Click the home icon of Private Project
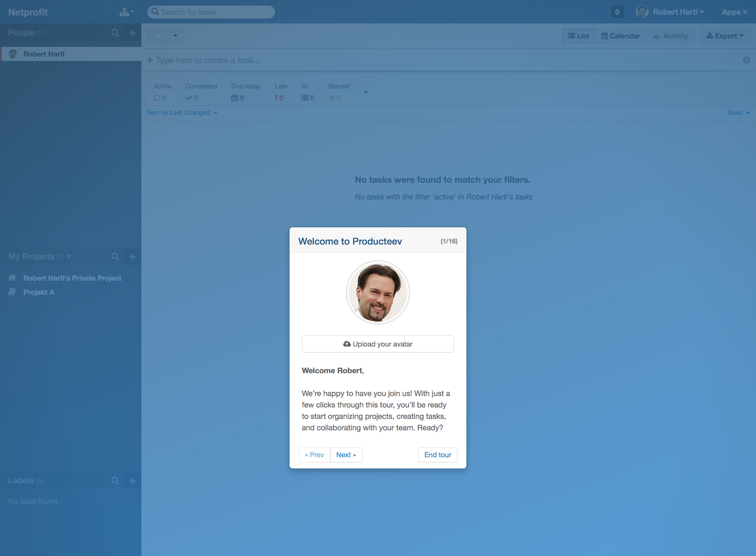 pyautogui.click(x=12, y=278)
